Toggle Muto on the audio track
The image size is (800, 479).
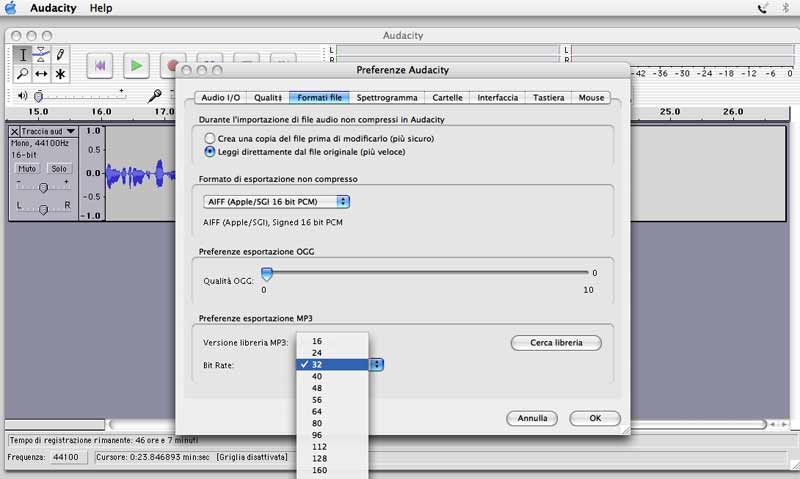[27, 168]
